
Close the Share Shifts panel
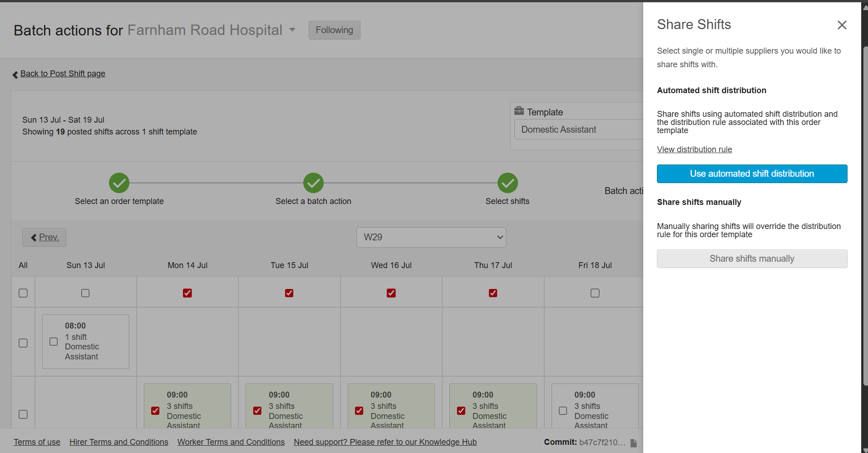coord(842,25)
